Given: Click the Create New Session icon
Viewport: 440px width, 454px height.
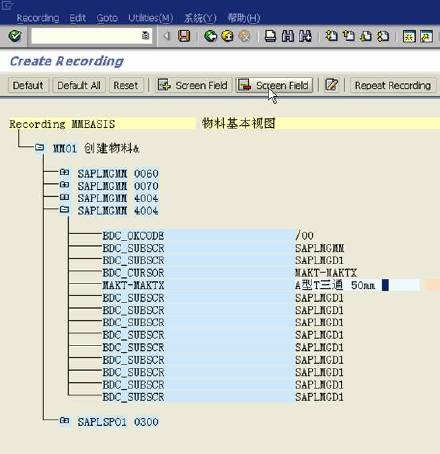Looking at the screenshot, I should pos(409,36).
